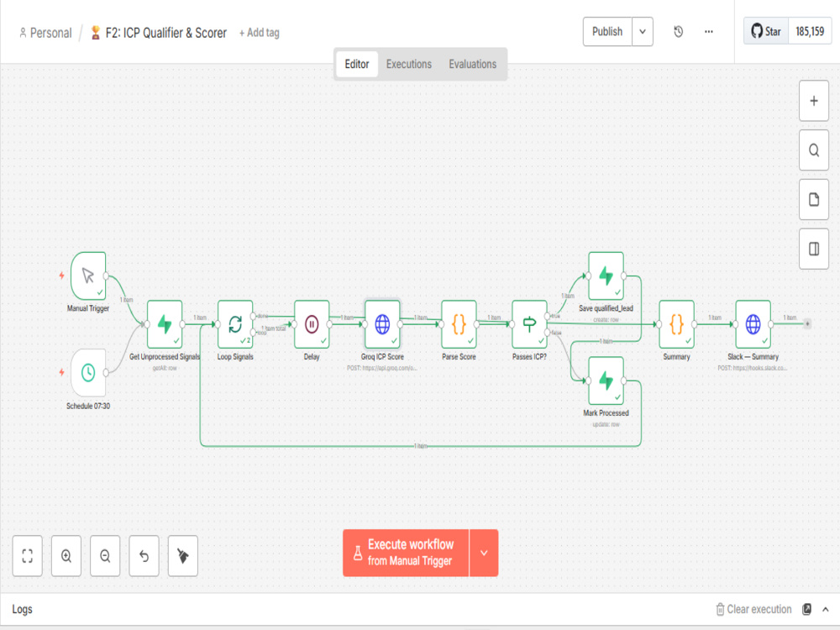The width and height of the screenshot is (840, 630).
Task: Expand Execute workflow trigger options
Action: point(484,553)
